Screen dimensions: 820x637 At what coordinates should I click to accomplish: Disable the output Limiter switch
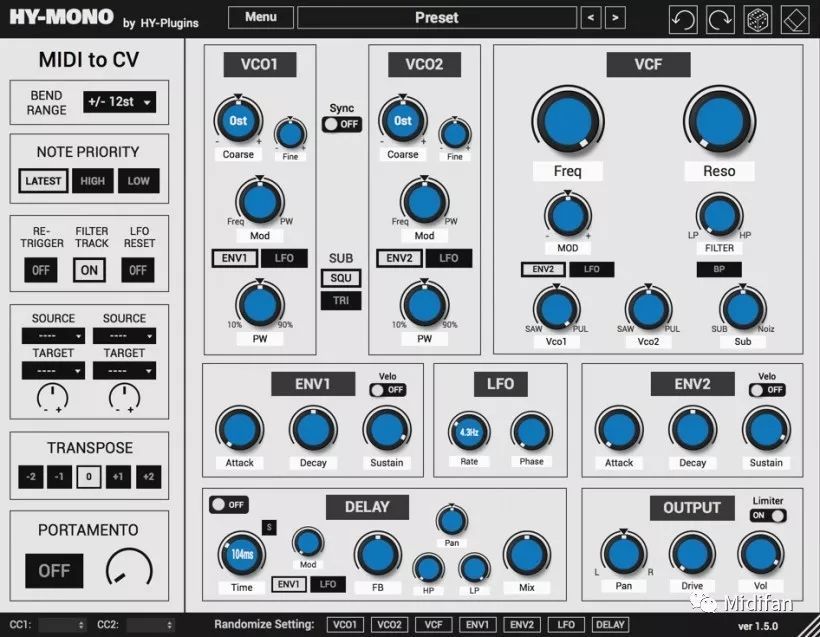tap(768, 515)
